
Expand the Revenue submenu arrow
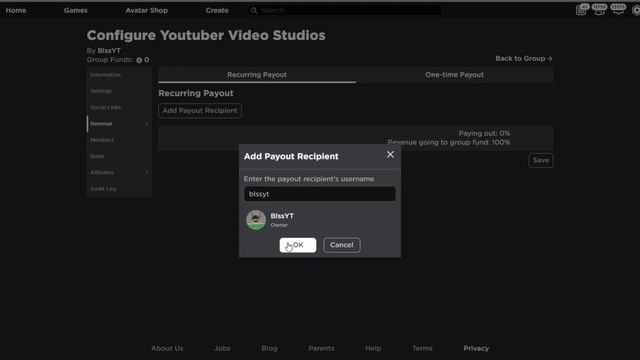[147, 124]
